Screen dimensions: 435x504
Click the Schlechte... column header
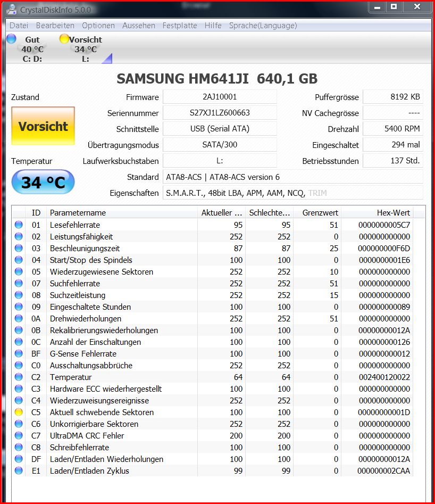click(269, 213)
